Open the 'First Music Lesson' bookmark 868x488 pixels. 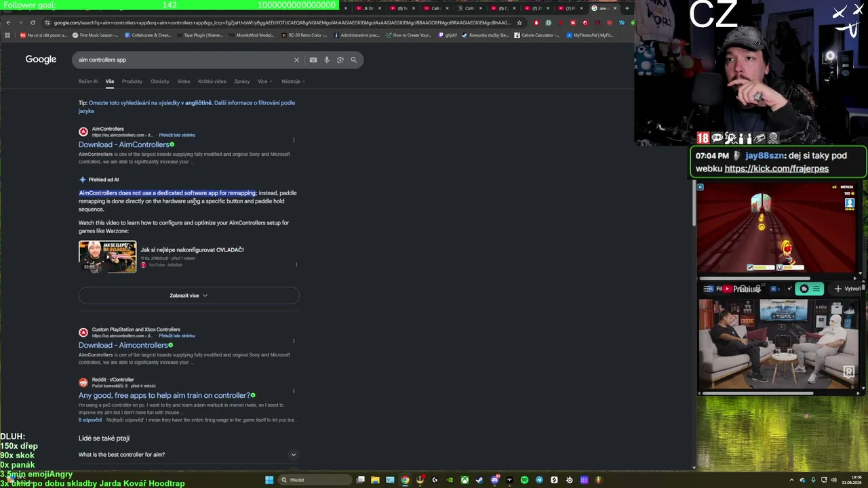(96, 35)
